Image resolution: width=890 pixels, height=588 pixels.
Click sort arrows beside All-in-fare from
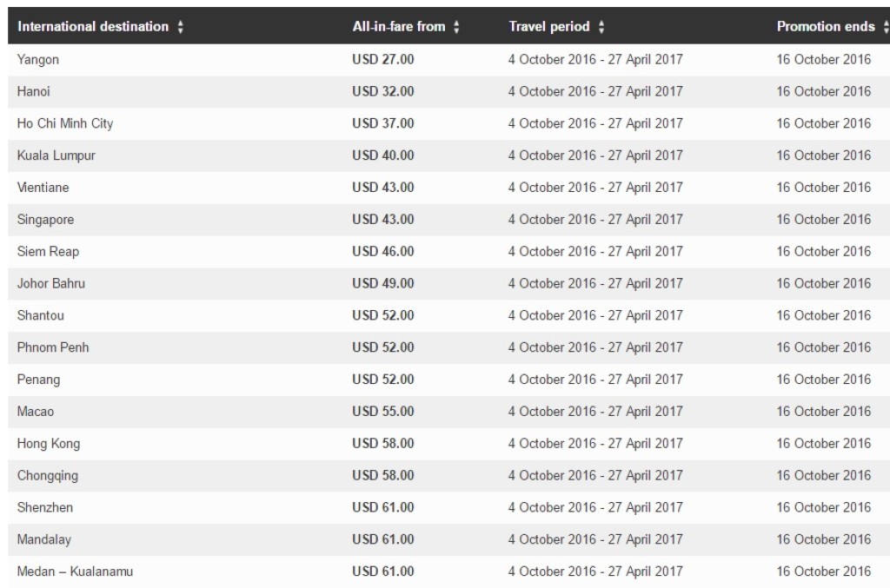456,28
